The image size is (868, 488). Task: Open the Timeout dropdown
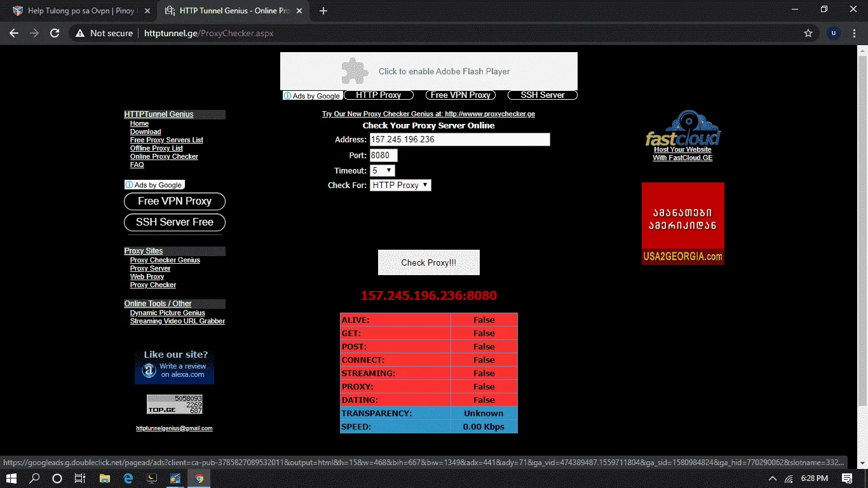(383, 170)
